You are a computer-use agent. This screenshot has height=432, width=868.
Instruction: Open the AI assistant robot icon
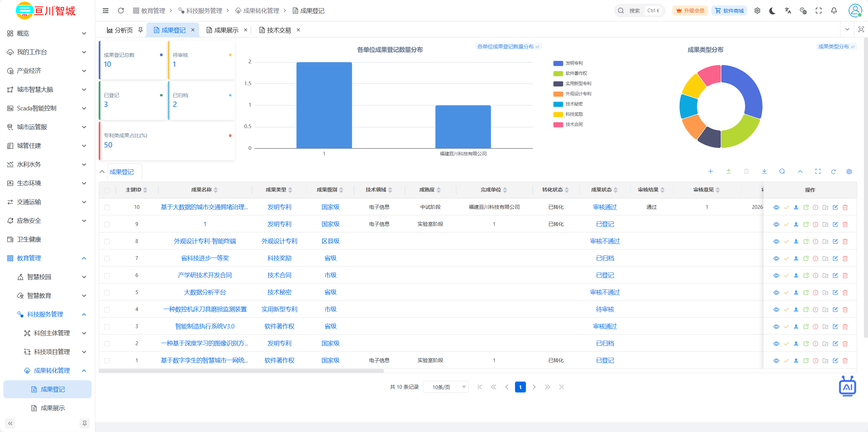click(x=847, y=386)
